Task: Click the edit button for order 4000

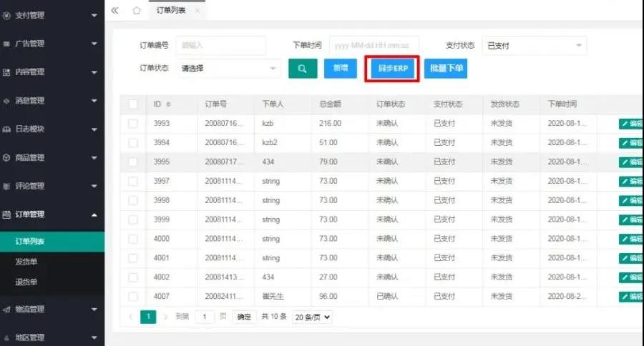Action: [x=631, y=239]
